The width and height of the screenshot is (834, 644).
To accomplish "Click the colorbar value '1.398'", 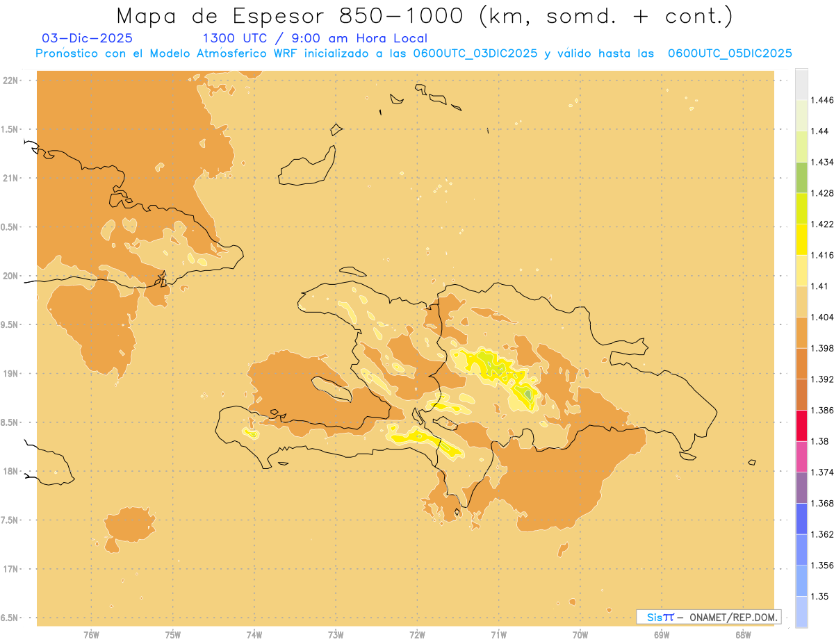I will point(824,348).
